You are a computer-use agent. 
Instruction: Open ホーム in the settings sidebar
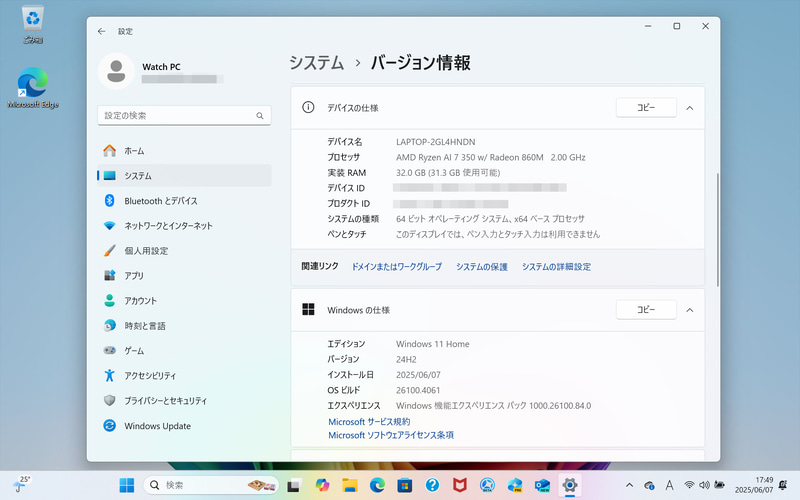click(x=184, y=151)
